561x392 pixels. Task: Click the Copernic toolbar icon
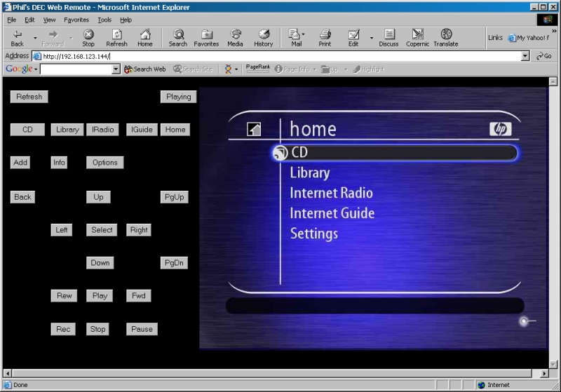point(417,34)
